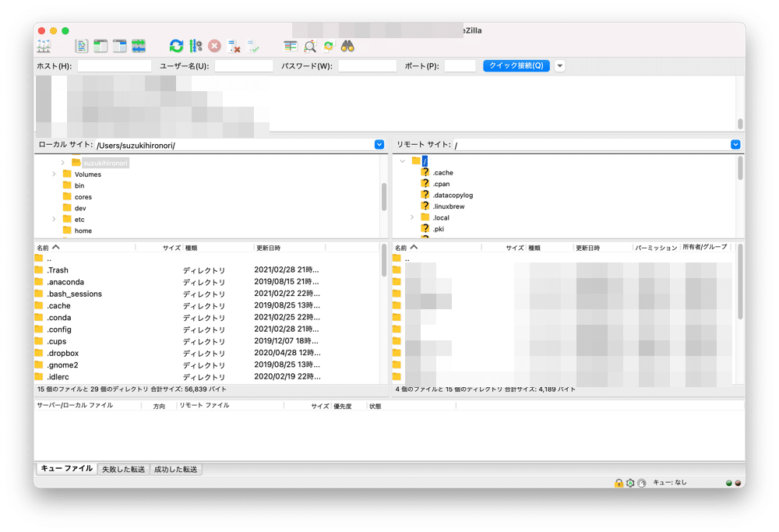Open the Site Manager icon
779x532 pixels.
point(44,46)
